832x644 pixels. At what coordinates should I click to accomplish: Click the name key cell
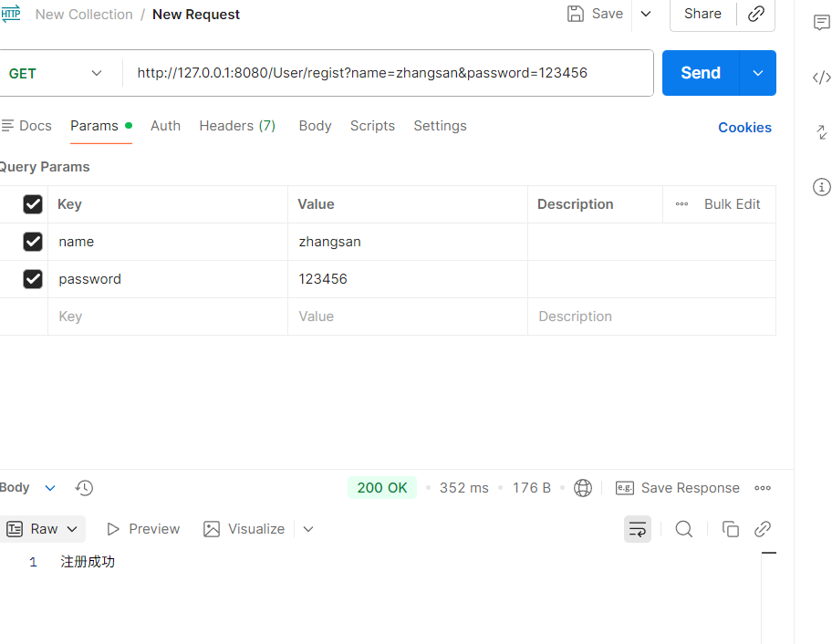point(168,242)
